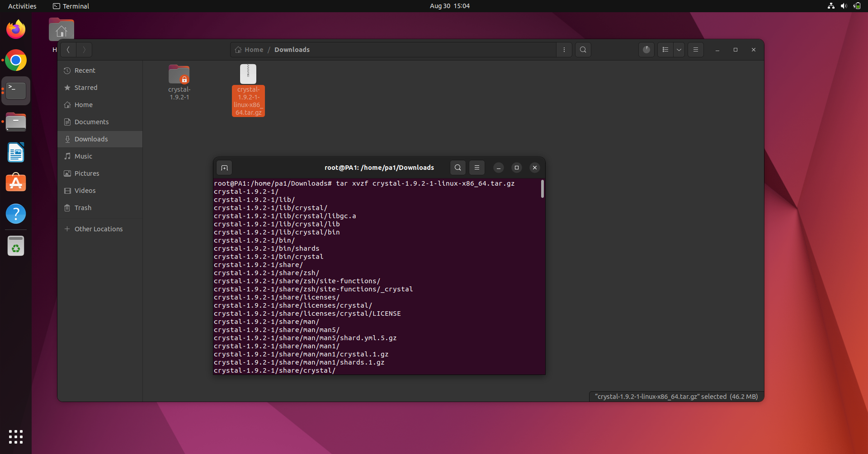Toggle list view in Files
Image resolution: width=868 pixels, height=454 pixels.
(665, 50)
